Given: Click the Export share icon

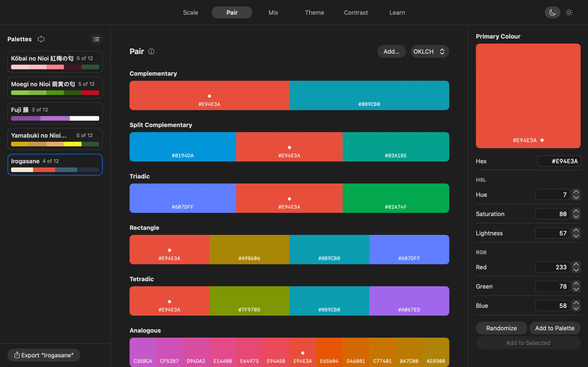Looking at the screenshot, I should [x=17, y=355].
